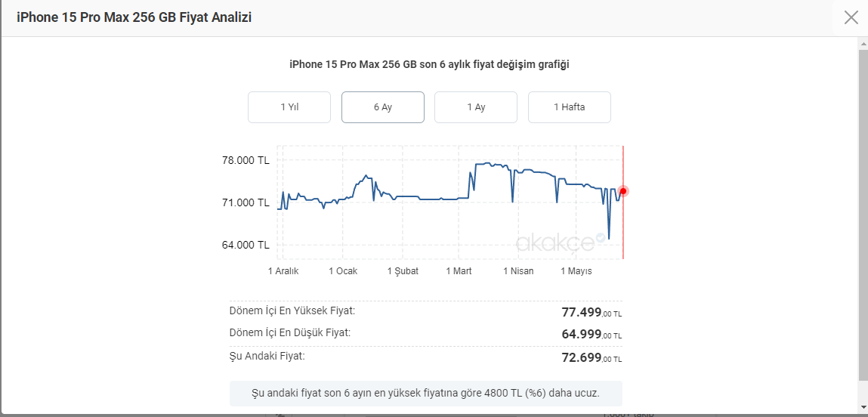Close the Fiyat Analizi dialog
The image size is (868, 417).
point(851,17)
